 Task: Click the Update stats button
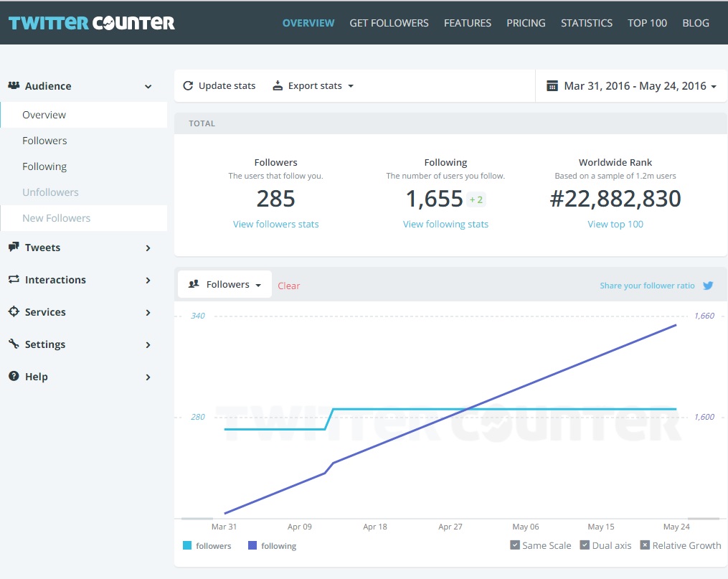[219, 86]
